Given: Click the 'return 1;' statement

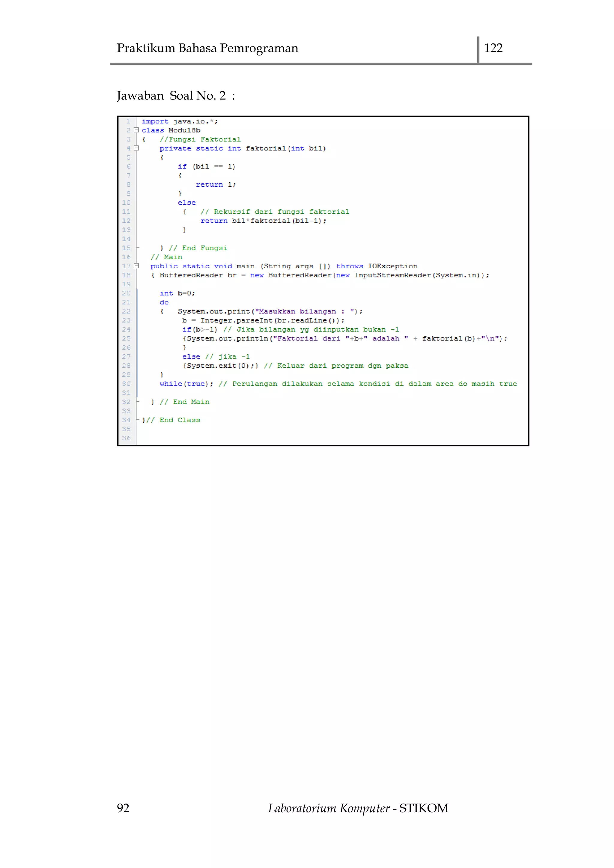Looking at the screenshot, I should pyautogui.click(x=216, y=185).
